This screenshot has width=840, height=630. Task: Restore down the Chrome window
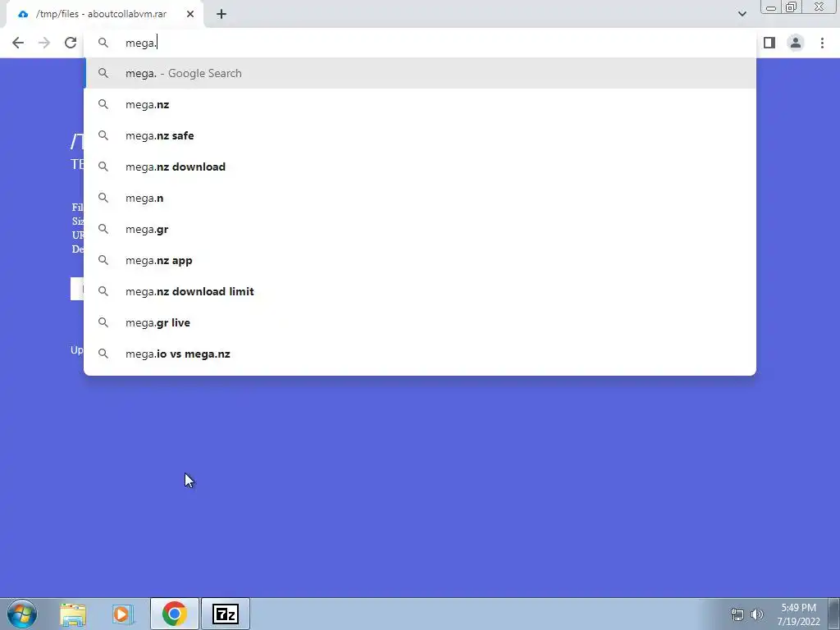tap(791, 7)
